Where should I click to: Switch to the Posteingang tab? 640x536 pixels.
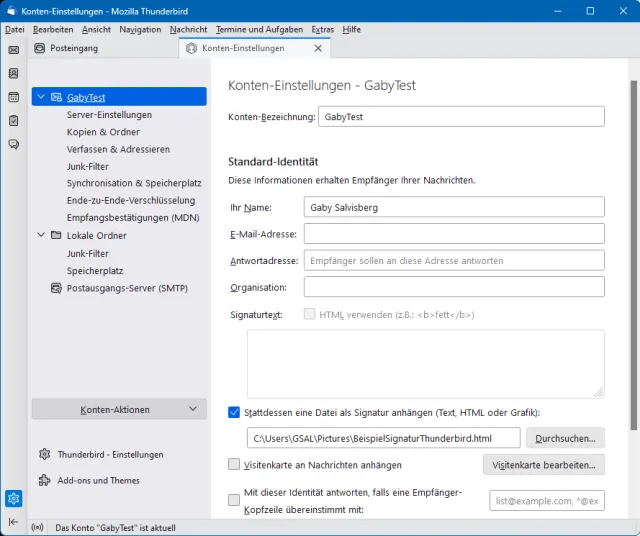[68, 48]
